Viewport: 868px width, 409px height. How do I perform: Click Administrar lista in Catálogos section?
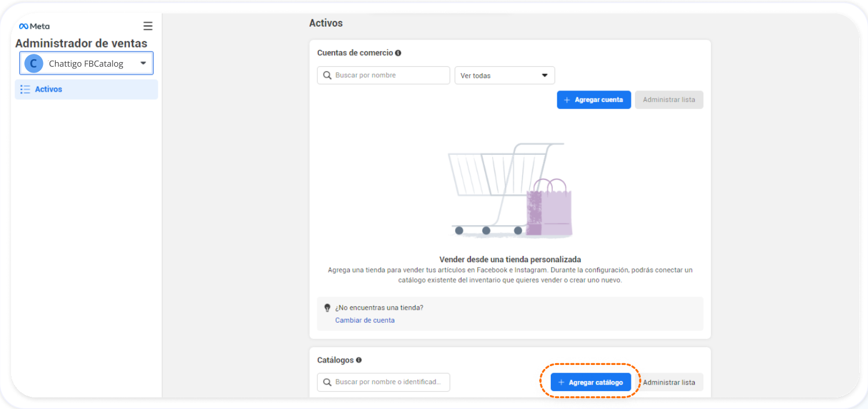pyautogui.click(x=669, y=382)
